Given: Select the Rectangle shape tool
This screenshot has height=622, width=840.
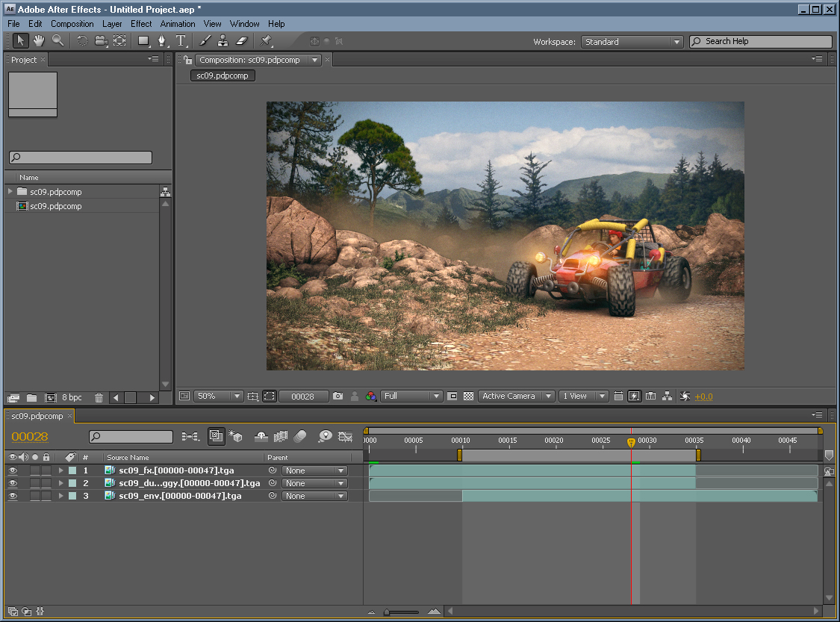Looking at the screenshot, I should pos(143,41).
